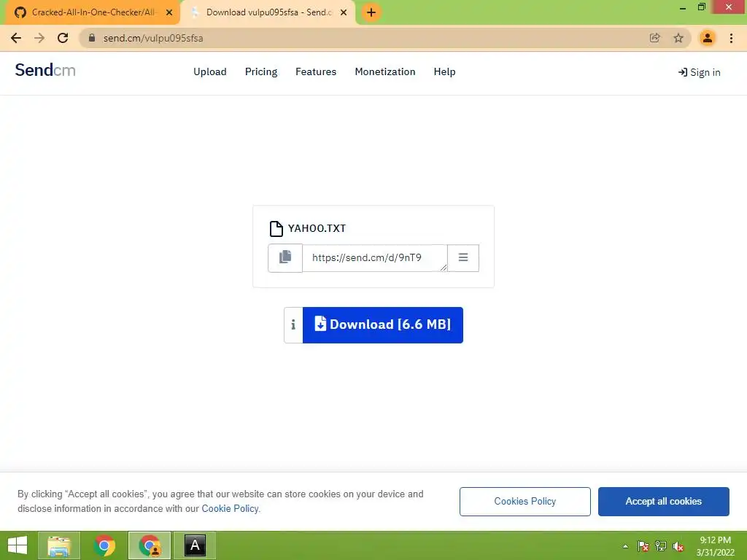747x560 pixels.
Task: Open the Help page
Action: 444,72
